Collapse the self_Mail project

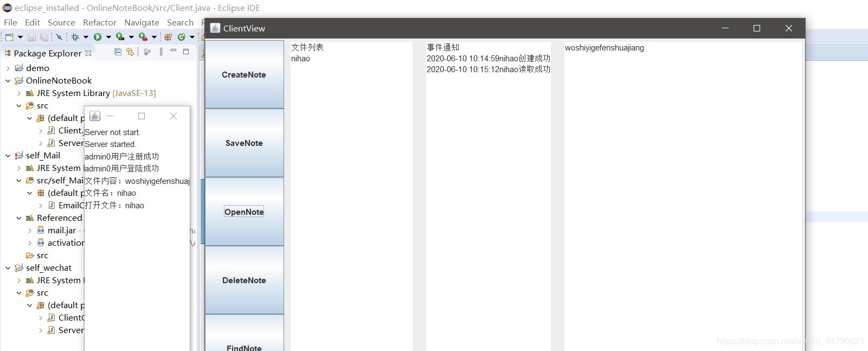click(8, 155)
